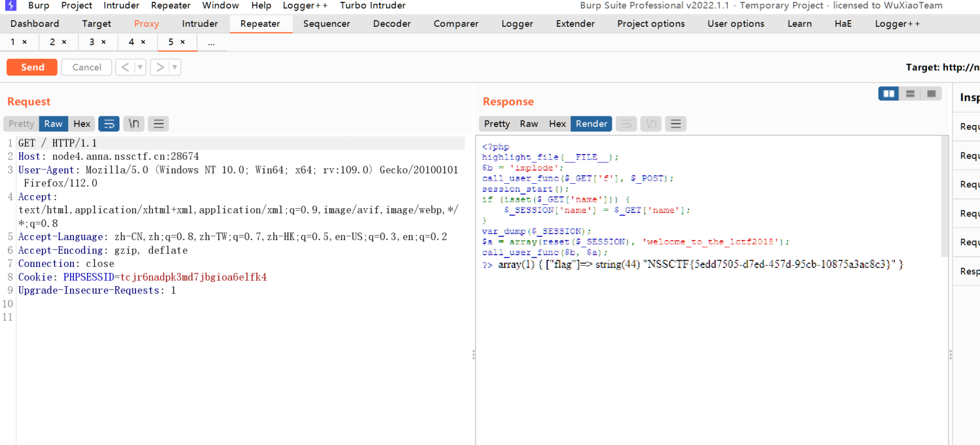The image size is (980, 445).
Task: Switch to top-bottom split layout view
Action: click(910, 94)
